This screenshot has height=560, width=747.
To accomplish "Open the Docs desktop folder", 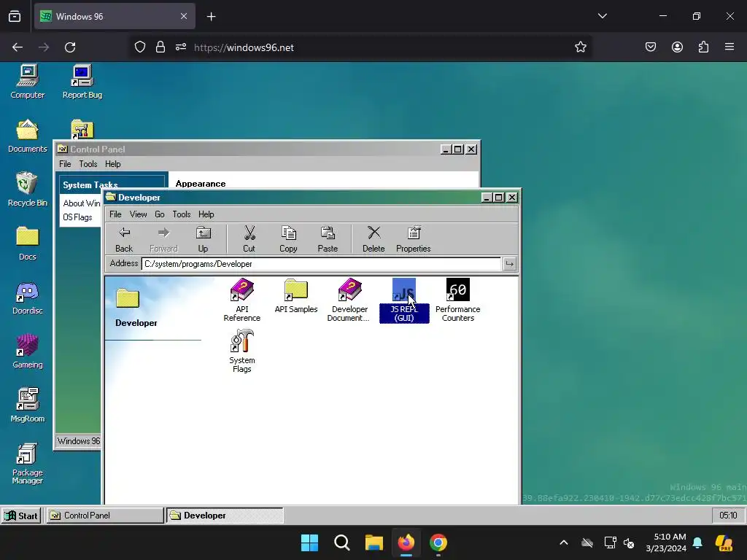I will point(28,244).
